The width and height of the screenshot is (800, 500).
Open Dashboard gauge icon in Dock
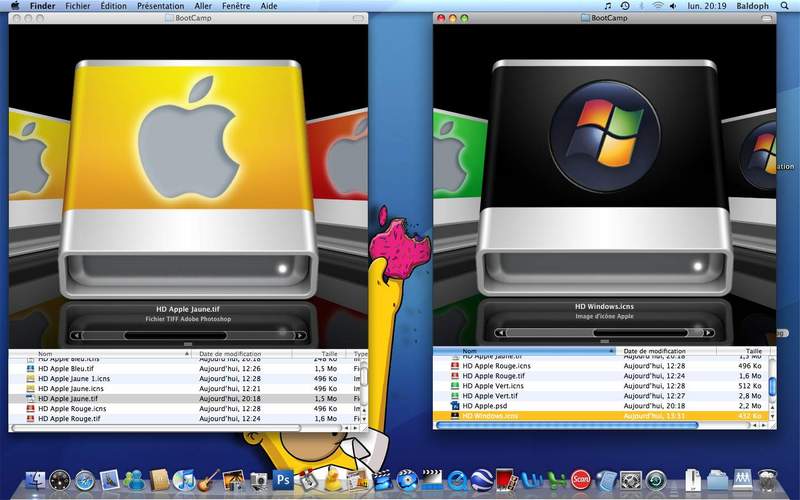(x=60, y=481)
